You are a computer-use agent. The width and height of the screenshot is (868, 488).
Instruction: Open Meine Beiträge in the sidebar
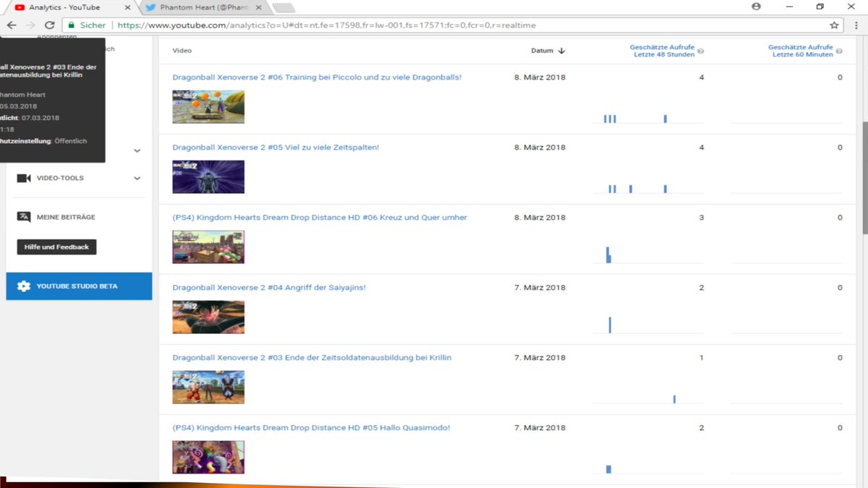coord(66,217)
